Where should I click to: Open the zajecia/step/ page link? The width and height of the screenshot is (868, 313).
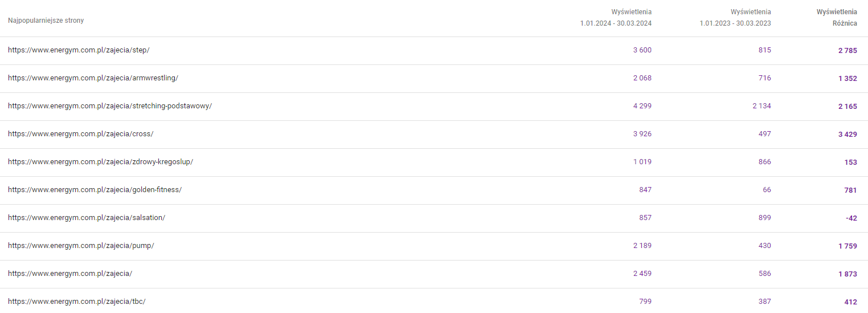click(79, 50)
